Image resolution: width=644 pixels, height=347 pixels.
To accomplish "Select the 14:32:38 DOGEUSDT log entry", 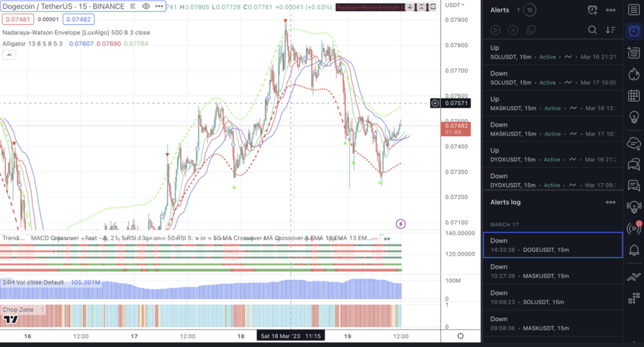I will [x=553, y=245].
